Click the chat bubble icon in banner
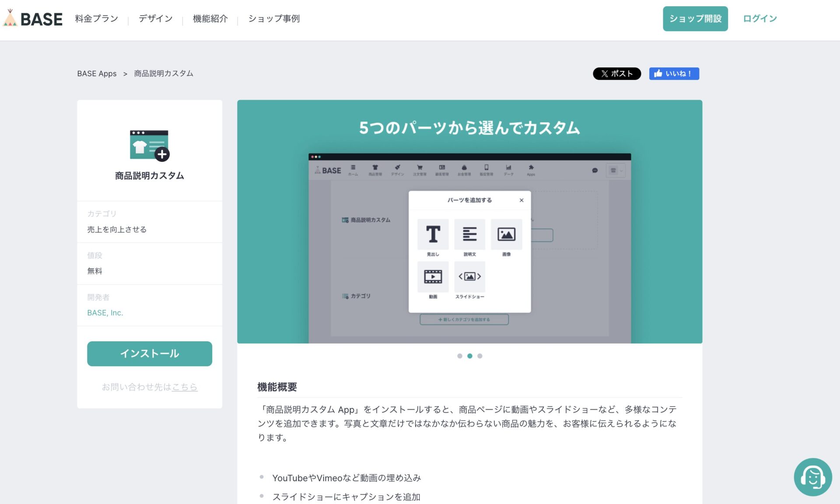Screen dimensions: 840x504 (x=595, y=170)
